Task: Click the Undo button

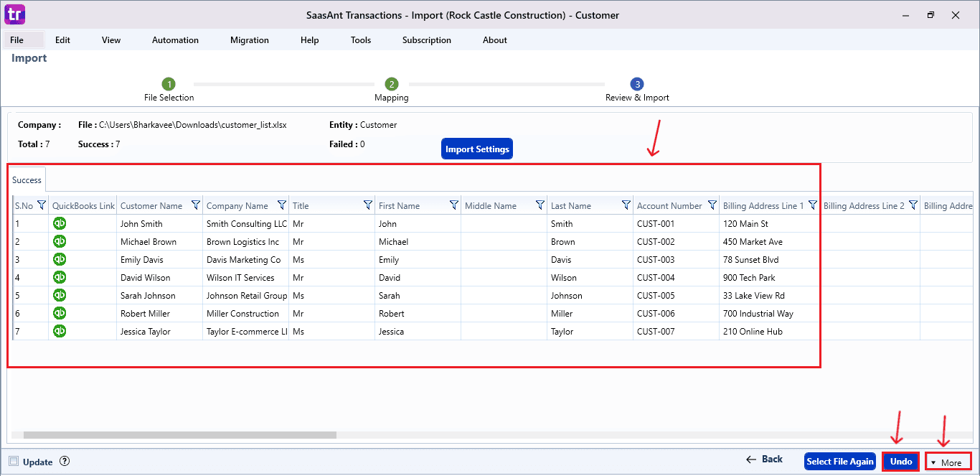Action: 901,462
